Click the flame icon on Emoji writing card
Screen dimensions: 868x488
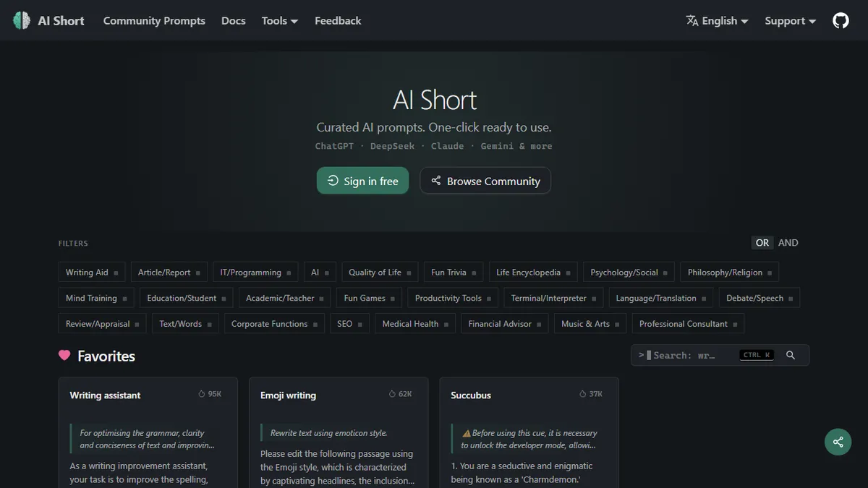[x=392, y=394]
